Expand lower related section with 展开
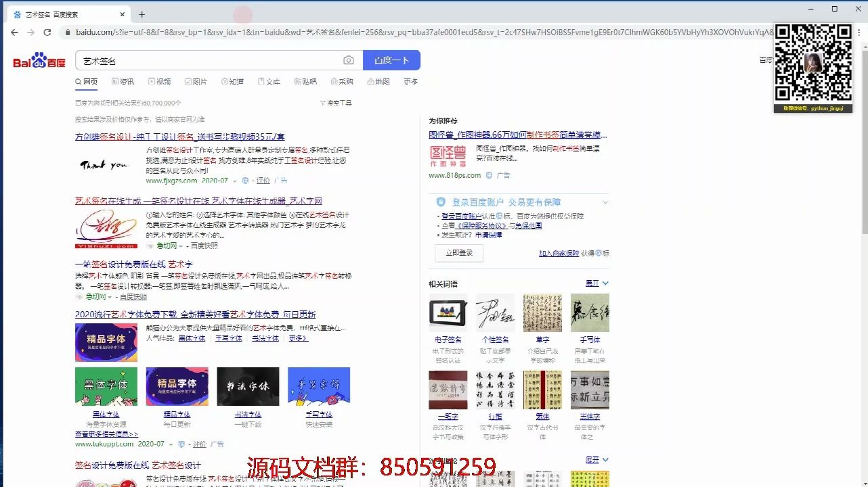Image resolution: width=868 pixels, height=487 pixels. [597, 460]
